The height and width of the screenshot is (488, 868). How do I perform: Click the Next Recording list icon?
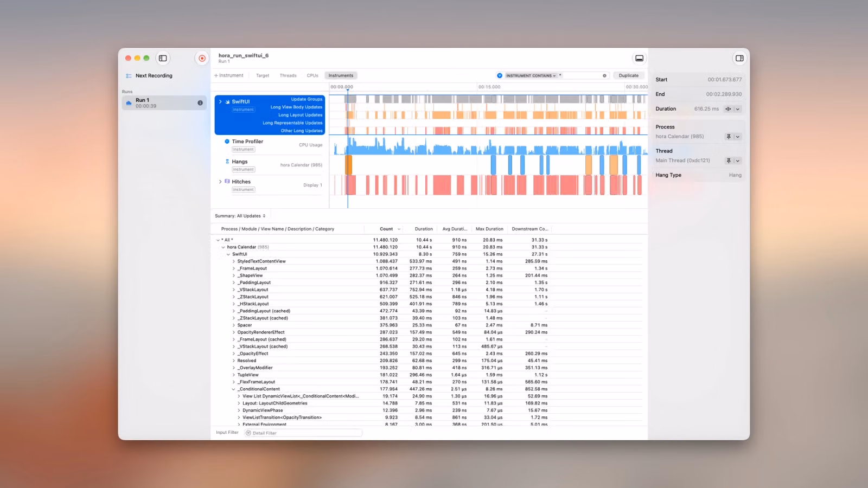click(x=129, y=76)
